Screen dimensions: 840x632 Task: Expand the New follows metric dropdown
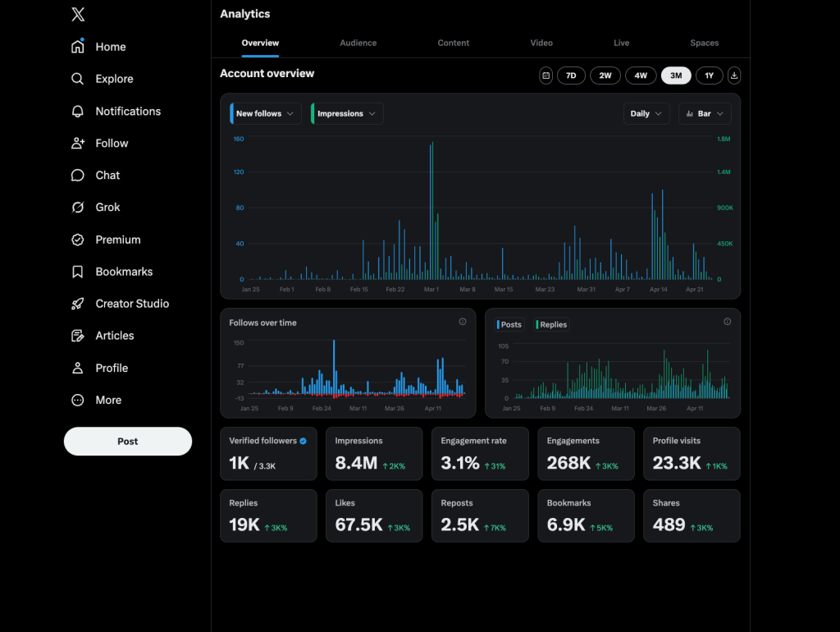[x=266, y=114]
